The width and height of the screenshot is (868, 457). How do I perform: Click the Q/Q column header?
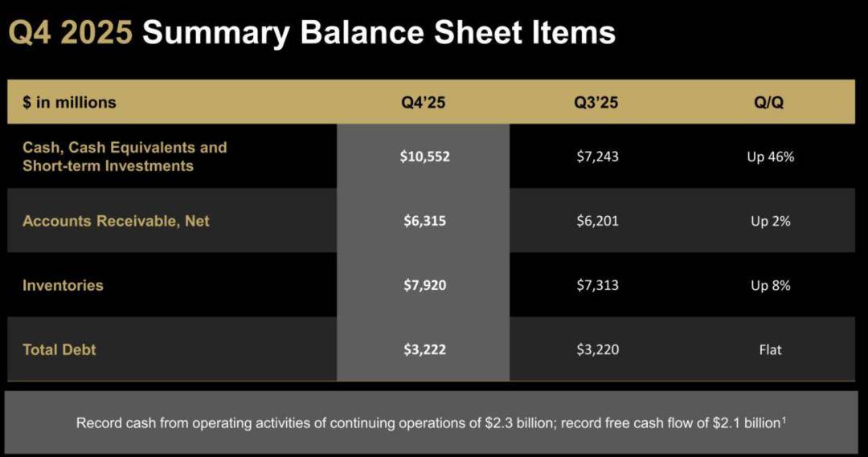click(x=769, y=102)
